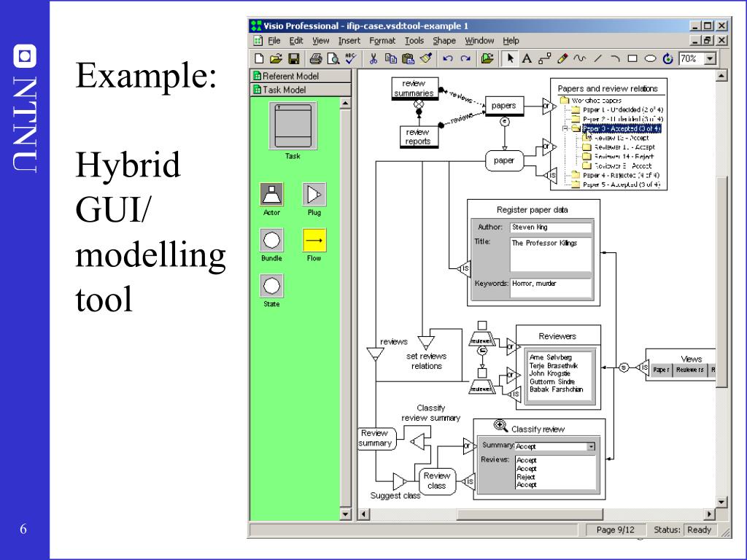The image size is (747, 560).
Task: Open the Format menu
Action: 382,41
